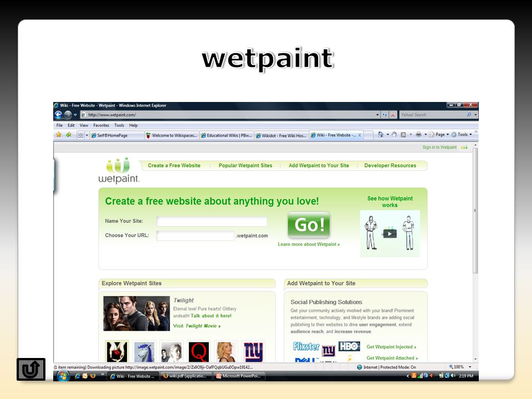Click the Favorites Center star icon
532x399 pixels.
click(59, 135)
